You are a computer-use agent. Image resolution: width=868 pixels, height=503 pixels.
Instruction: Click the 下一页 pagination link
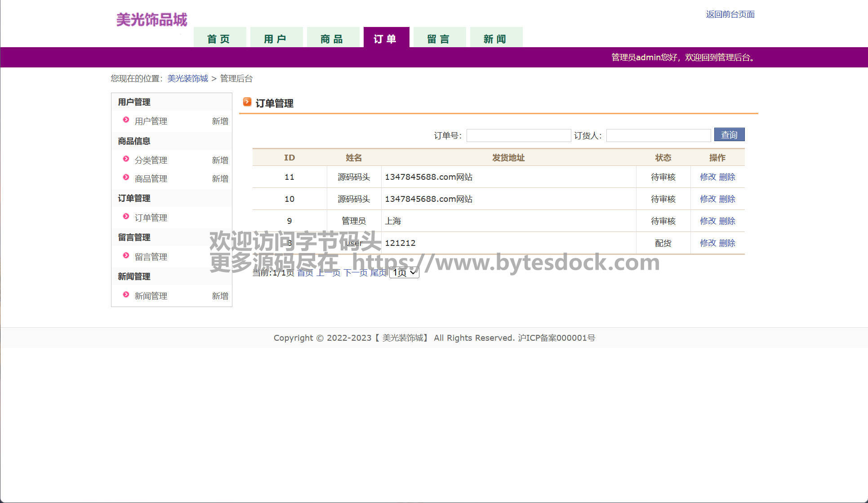coord(355,273)
